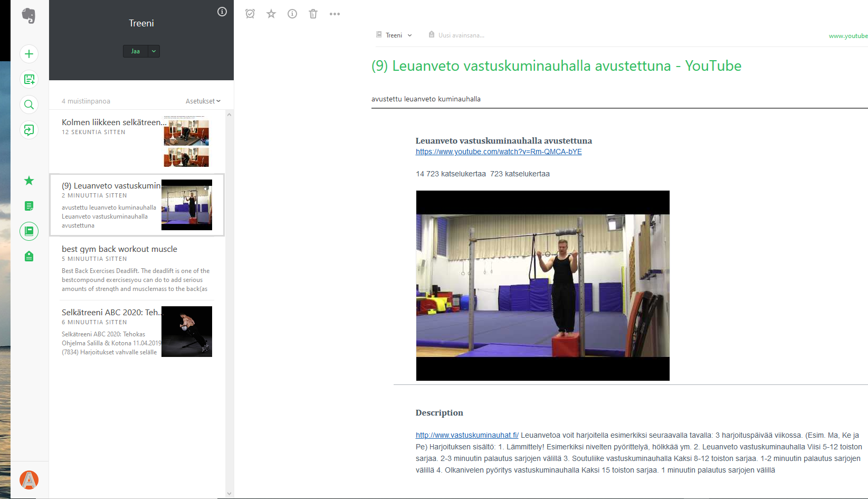The height and width of the screenshot is (499, 868).
Task: Toggle the shortcut star for this note
Action: coord(271,14)
